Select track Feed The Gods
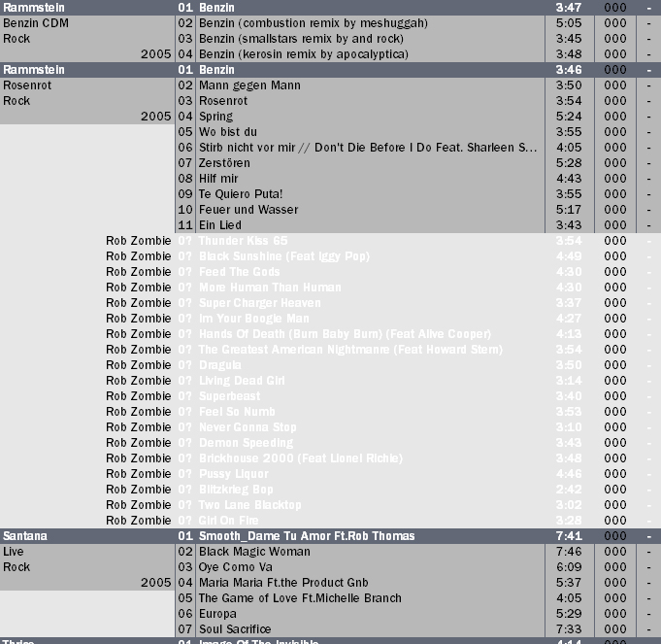 click(239, 272)
